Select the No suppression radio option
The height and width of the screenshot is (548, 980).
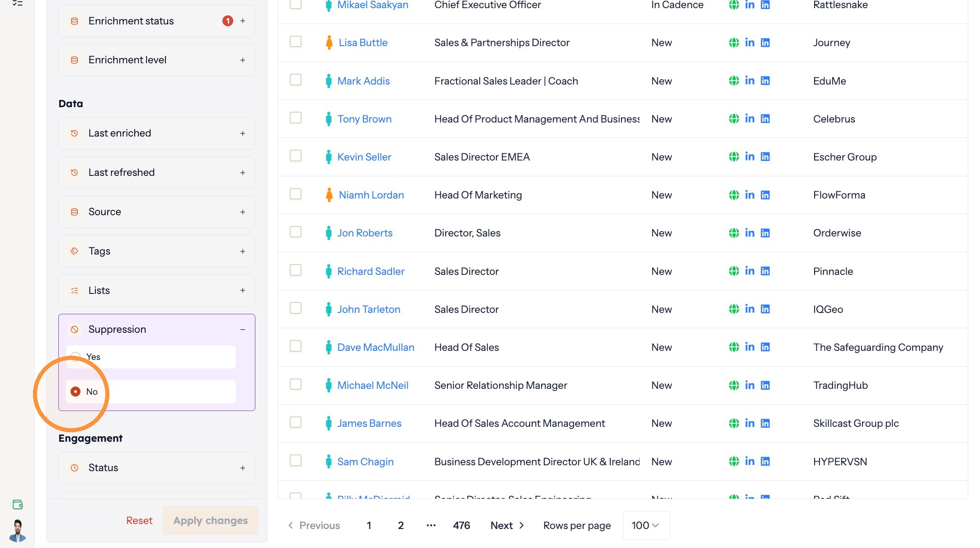pyautogui.click(x=75, y=392)
